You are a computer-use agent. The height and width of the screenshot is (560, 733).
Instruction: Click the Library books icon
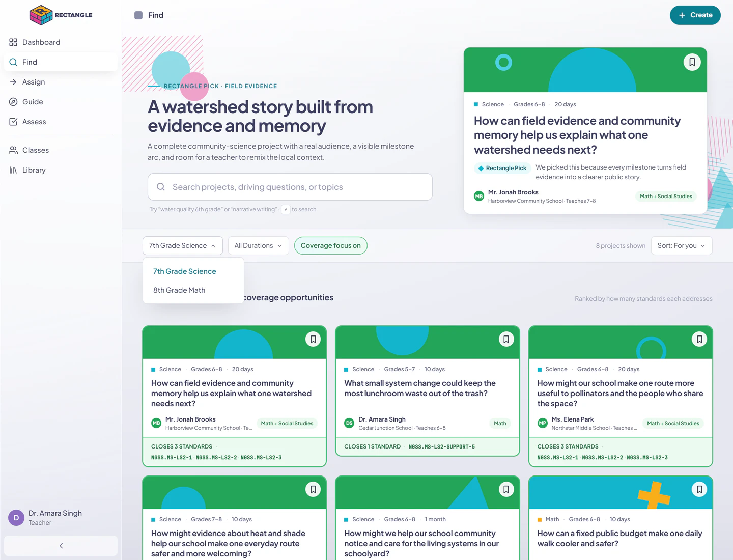(x=13, y=170)
